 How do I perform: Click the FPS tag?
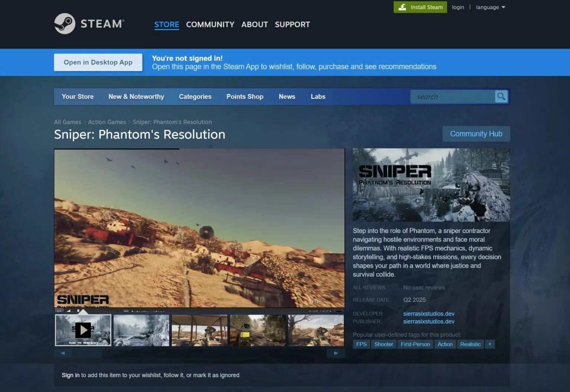point(361,344)
